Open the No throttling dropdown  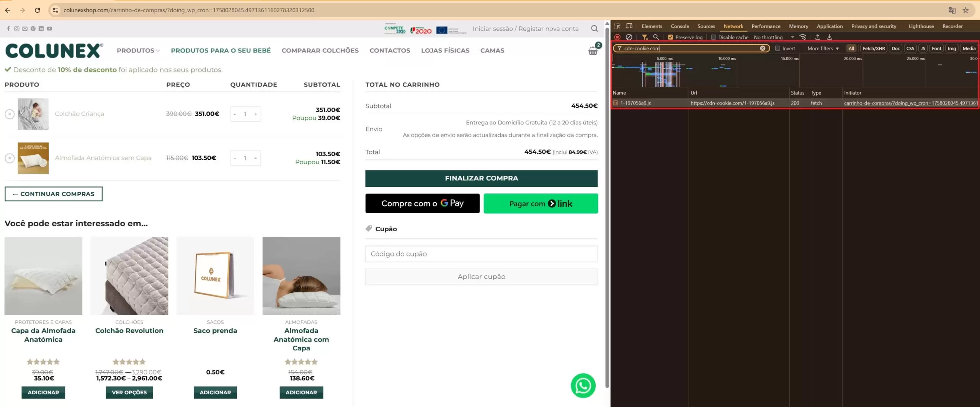point(773,37)
